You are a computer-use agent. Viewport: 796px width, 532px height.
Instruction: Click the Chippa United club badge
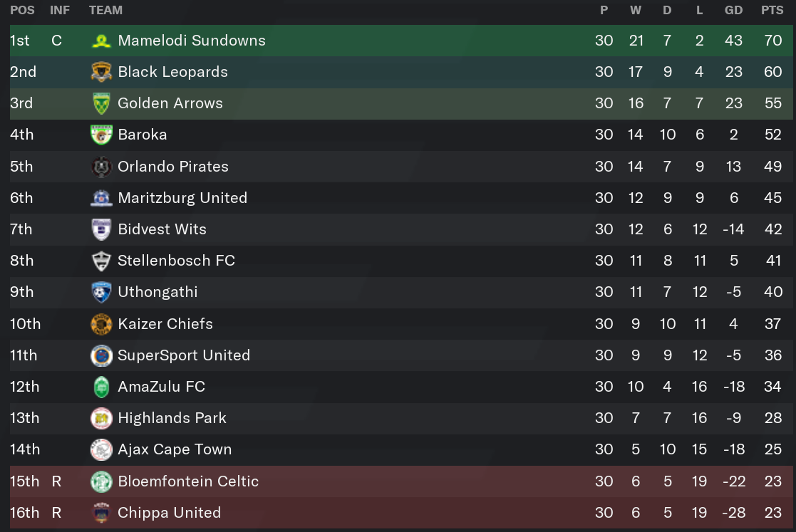click(101, 513)
